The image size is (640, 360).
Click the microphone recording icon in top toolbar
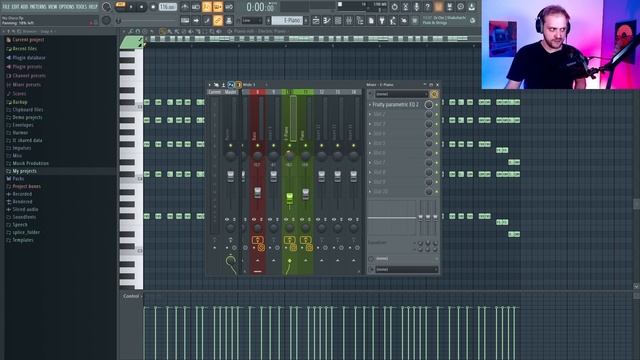(416, 7)
